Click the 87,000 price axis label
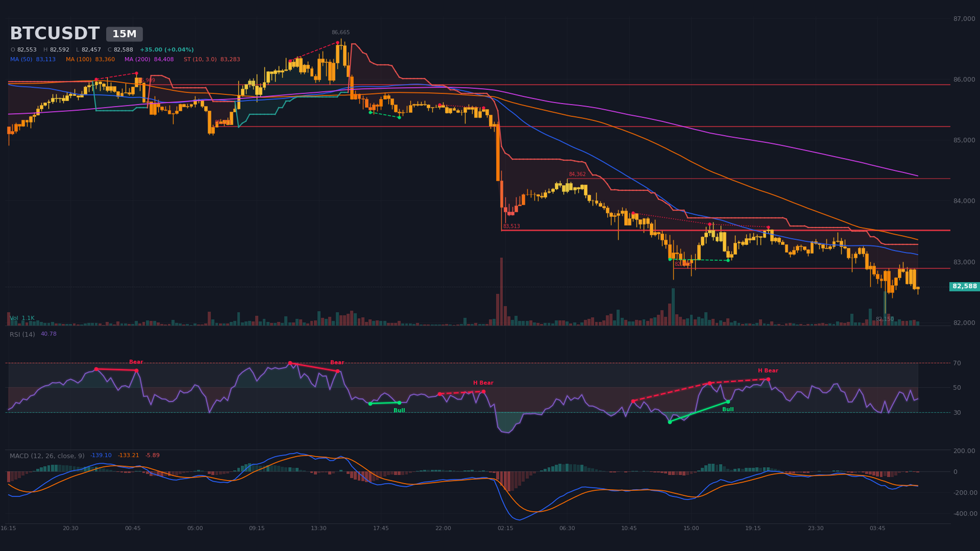The width and height of the screenshot is (980, 551). point(964,19)
